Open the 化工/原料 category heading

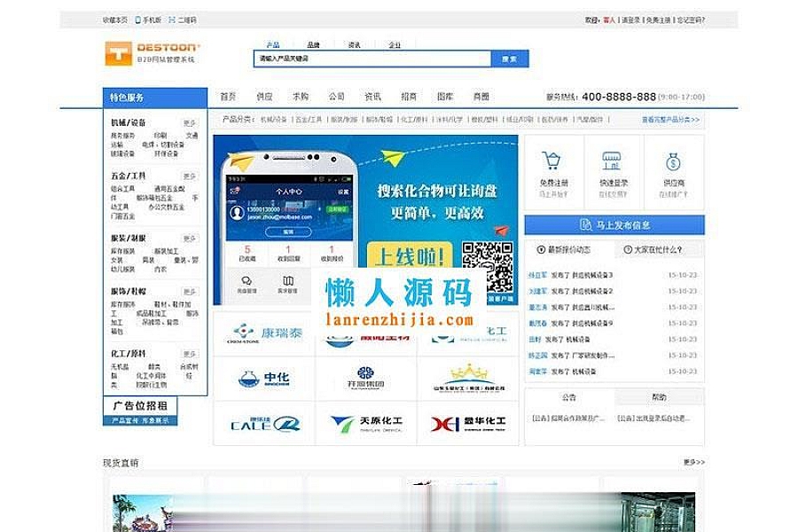pos(129,353)
